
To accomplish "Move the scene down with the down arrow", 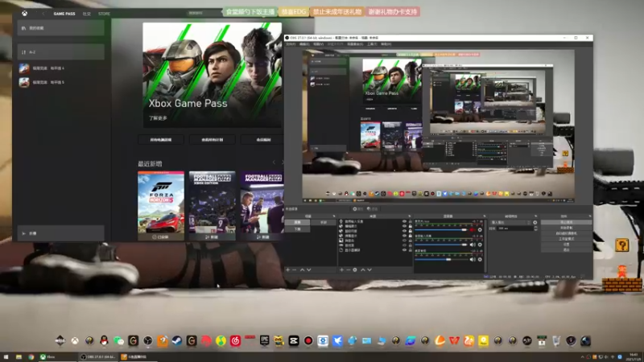I will pyautogui.click(x=309, y=269).
